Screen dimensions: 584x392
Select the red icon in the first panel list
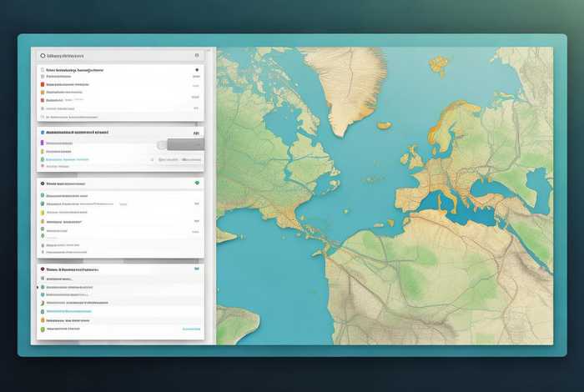pyautogui.click(x=41, y=84)
